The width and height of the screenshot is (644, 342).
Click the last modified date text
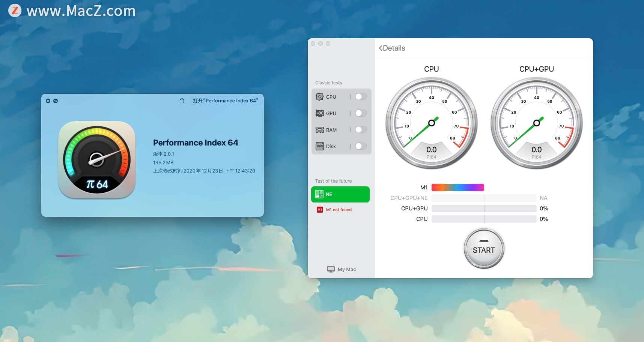204,171
